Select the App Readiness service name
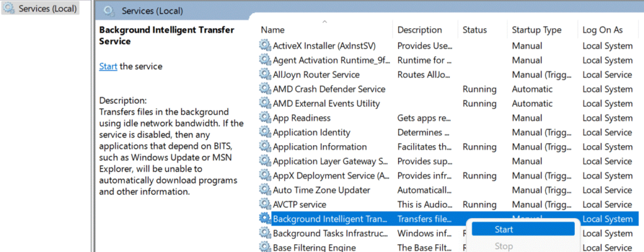This screenshot has width=644, height=252. (302, 118)
